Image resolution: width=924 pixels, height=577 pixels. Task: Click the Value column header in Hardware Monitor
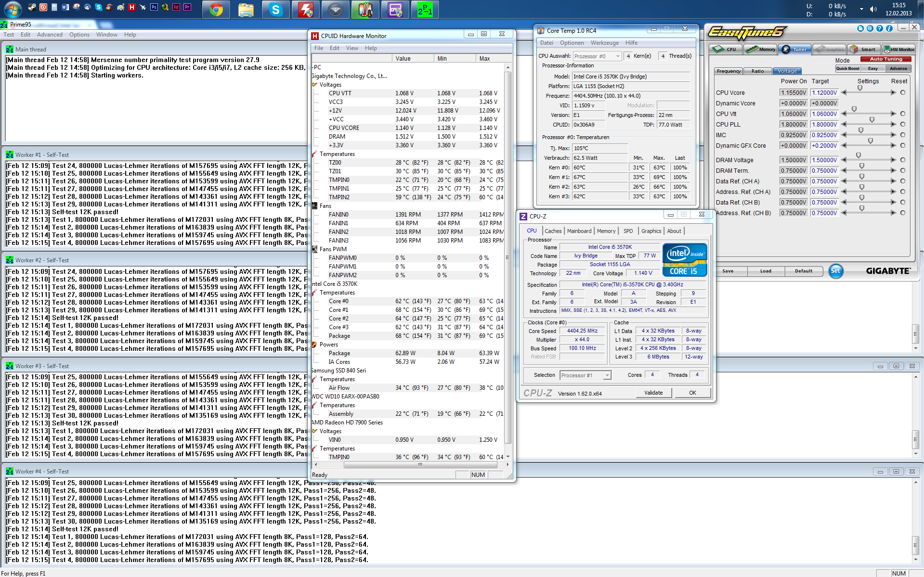click(x=413, y=59)
